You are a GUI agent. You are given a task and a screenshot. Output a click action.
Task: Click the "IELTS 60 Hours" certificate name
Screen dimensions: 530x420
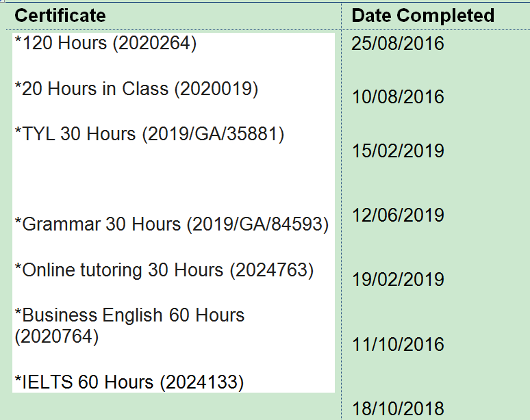tap(84, 382)
